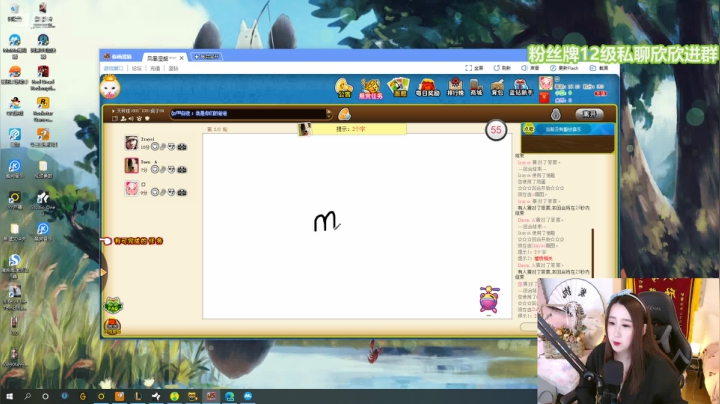The height and width of the screenshot is (404, 720).
Task: Open the 公告 announcement horn icon
Action: 343,87
